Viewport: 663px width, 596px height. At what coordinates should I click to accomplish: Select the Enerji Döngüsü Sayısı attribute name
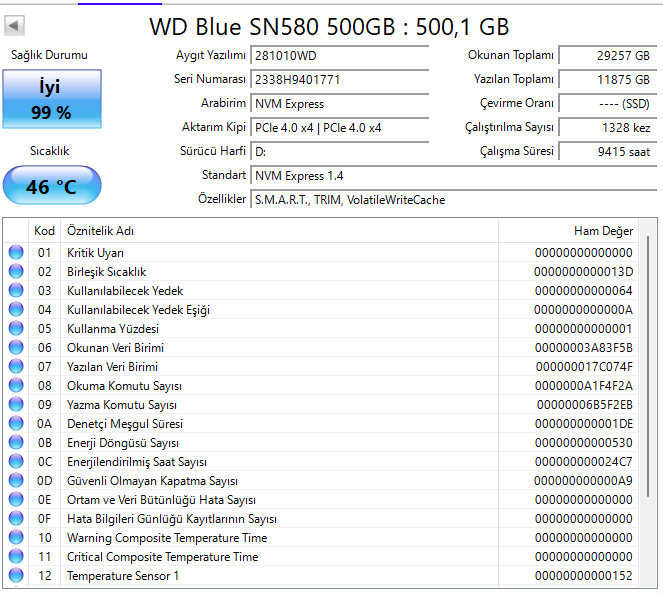pos(123,443)
